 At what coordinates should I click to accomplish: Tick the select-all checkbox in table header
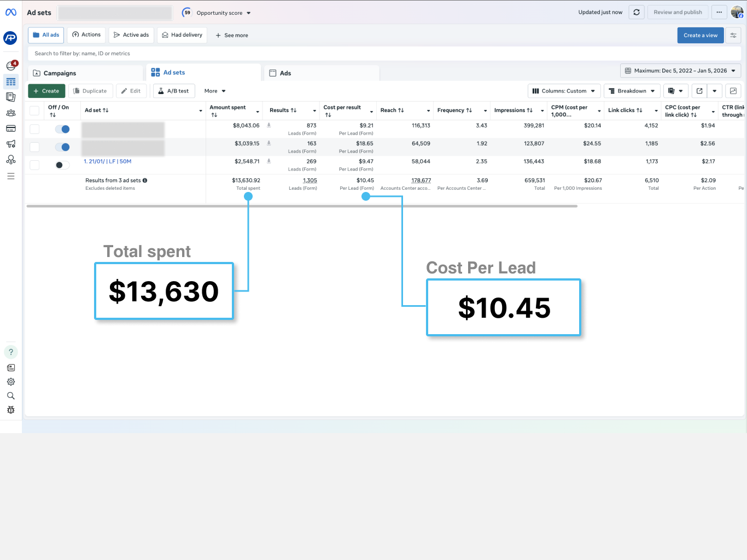[x=34, y=111]
